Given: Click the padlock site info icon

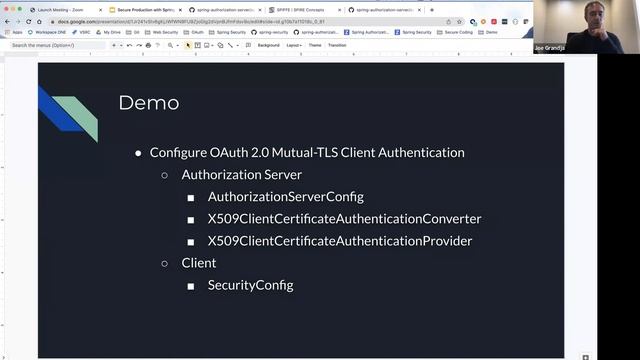Looking at the screenshot, I should pos(53,22).
